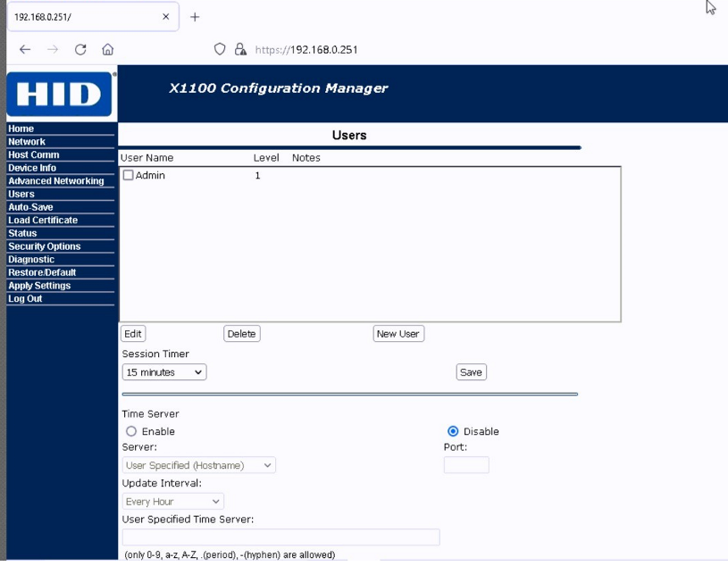Check the Admin user checkbox

128,176
